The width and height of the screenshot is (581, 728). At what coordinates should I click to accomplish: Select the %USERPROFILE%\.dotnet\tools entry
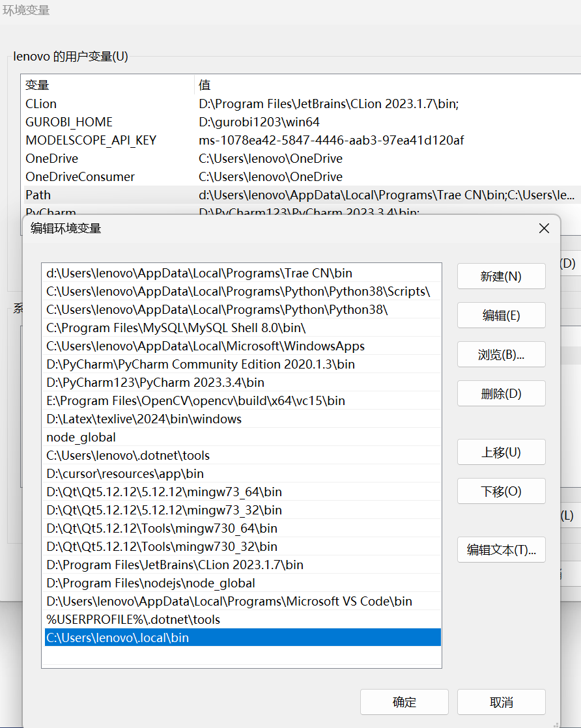point(242,619)
